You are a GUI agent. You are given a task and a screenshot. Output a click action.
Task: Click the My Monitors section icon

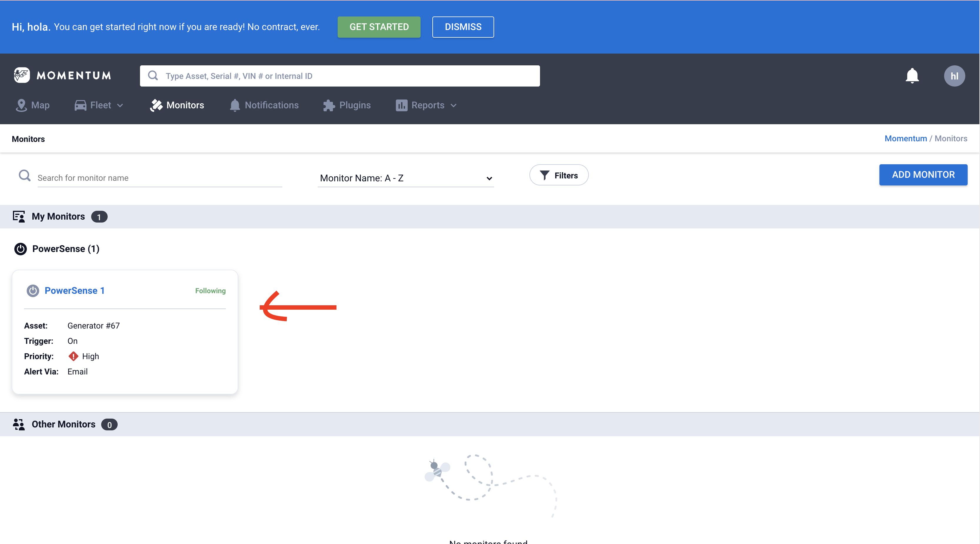click(x=19, y=217)
